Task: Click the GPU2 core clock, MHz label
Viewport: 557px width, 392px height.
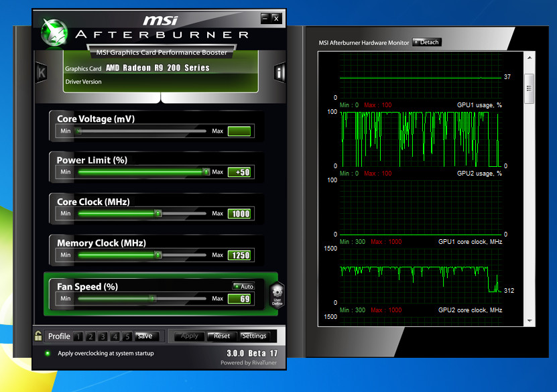Action: coord(471,310)
